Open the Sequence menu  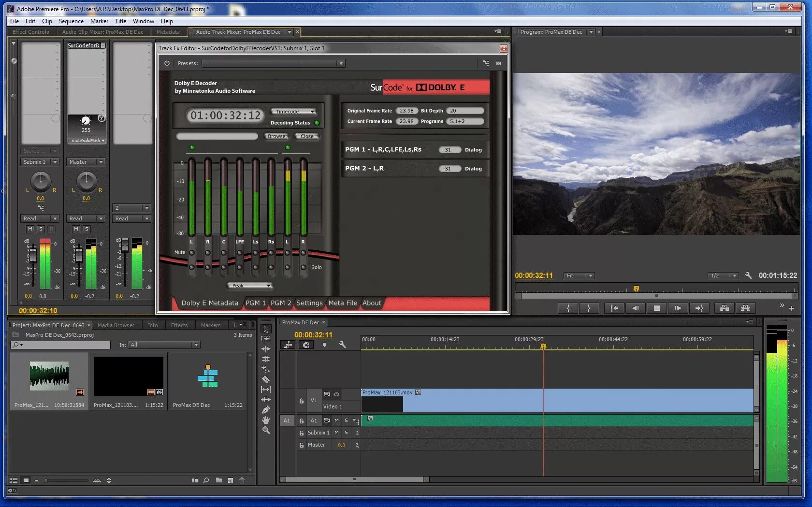click(x=71, y=21)
